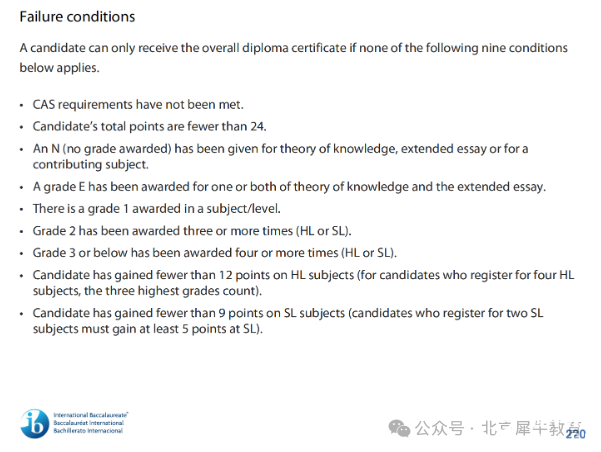Select the Failure conditions heading

click(x=77, y=17)
